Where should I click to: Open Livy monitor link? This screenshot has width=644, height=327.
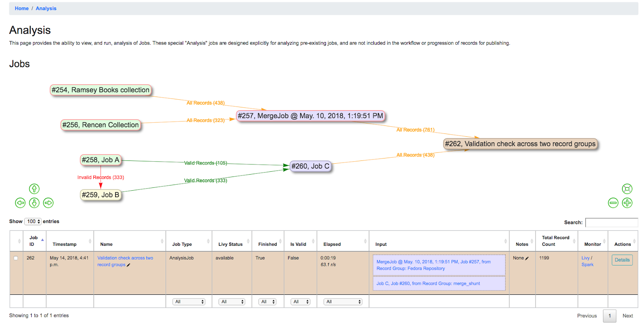(x=585, y=258)
